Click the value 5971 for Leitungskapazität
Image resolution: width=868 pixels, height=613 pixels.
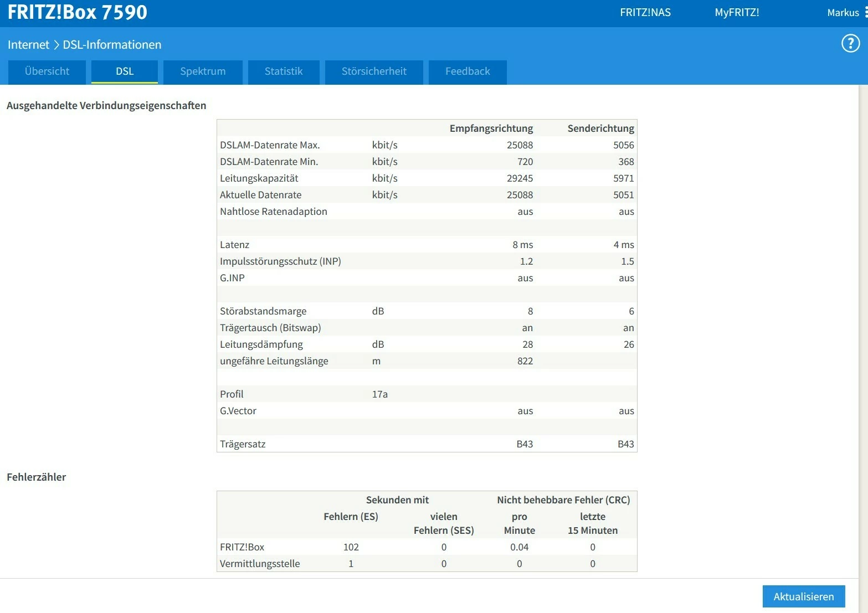coord(623,178)
